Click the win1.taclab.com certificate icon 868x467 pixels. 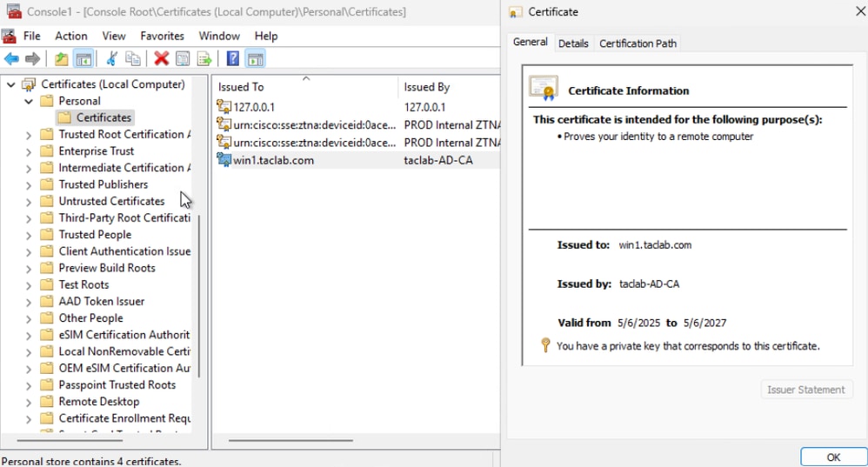tap(224, 160)
